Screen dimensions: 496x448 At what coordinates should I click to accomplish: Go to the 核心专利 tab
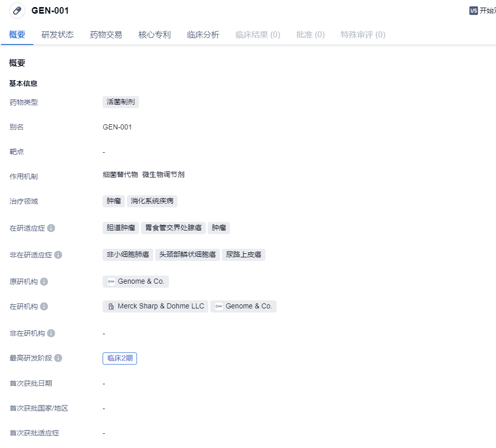[155, 35]
